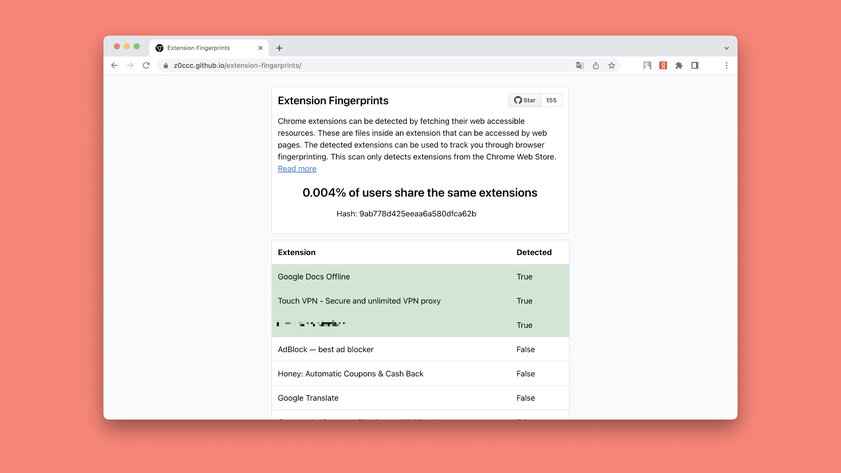Share this page via the share icon
841x473 pixels.
[x=596, y=65]
